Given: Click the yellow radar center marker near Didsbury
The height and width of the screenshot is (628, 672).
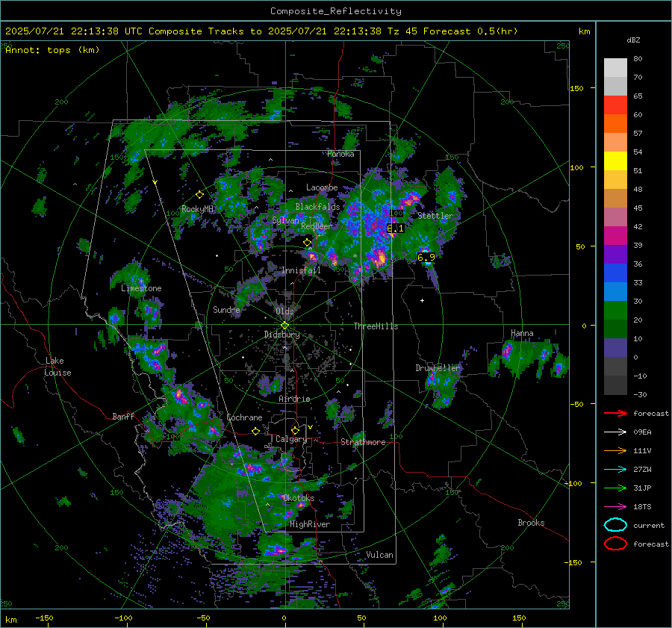Looking at the screenshot, I should (284, 326).
